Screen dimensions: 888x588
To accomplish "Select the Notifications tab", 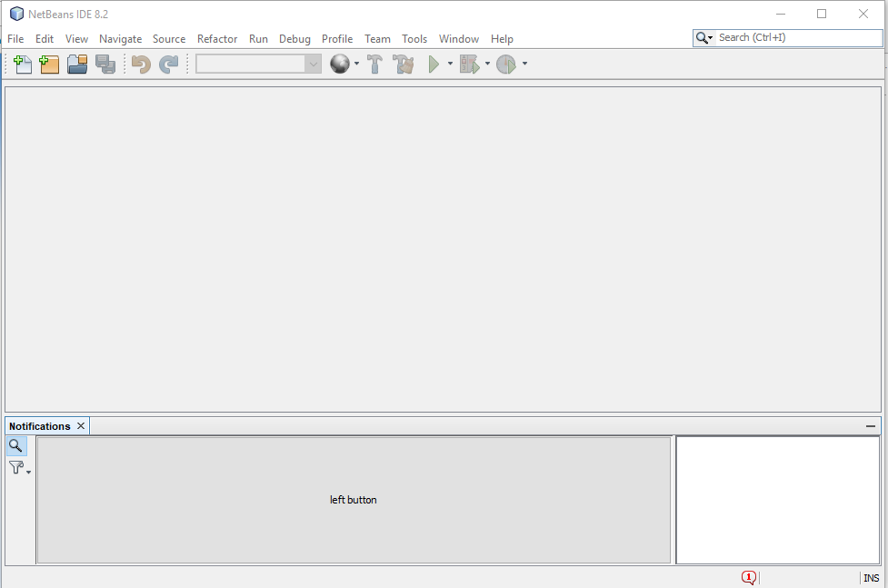I will tap(38, 425).
